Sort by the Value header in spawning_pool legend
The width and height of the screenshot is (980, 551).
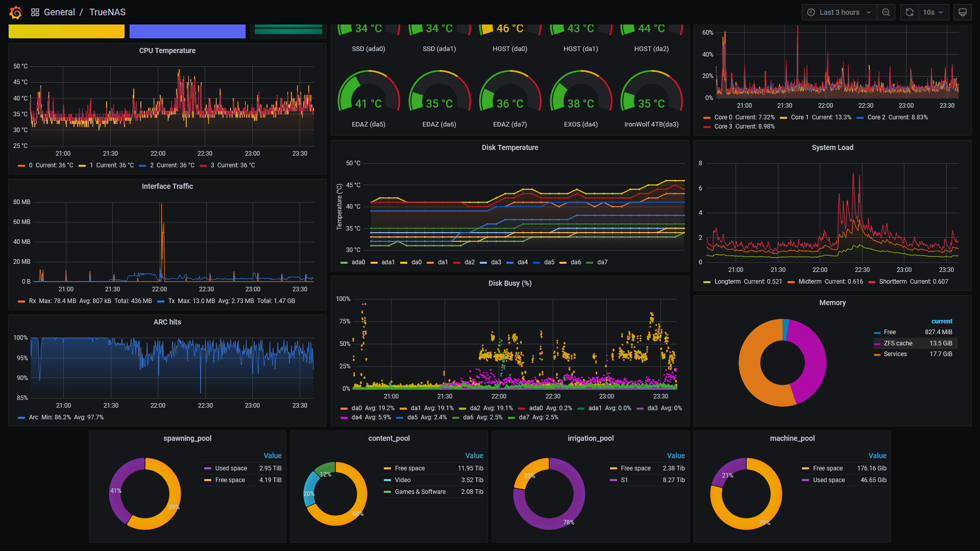[273, 456]
